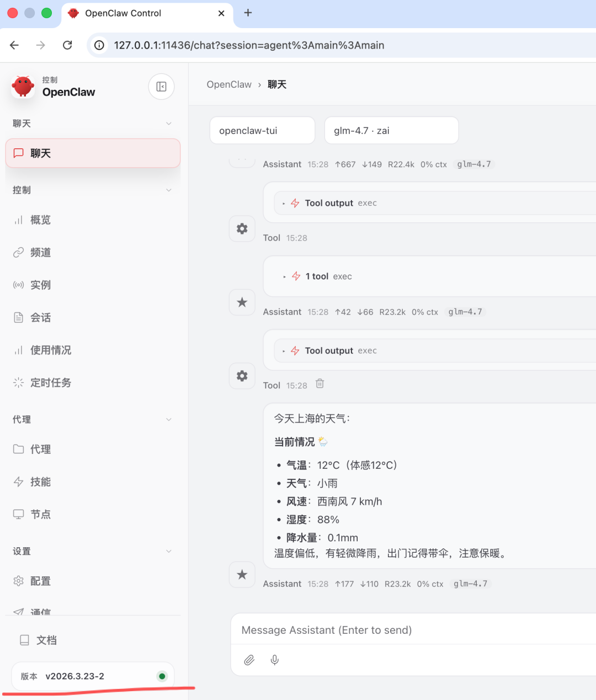Click the green connection status dot
Viewport: 596px width, 700px height.
pos(162,676)
